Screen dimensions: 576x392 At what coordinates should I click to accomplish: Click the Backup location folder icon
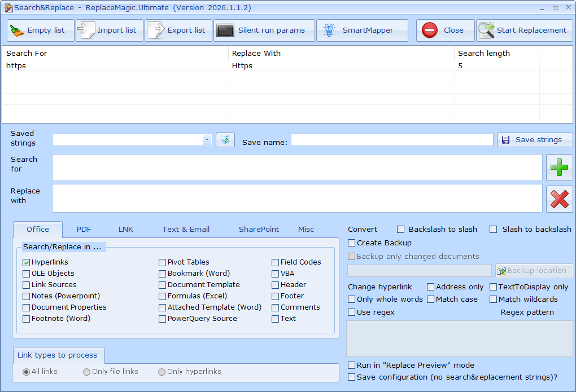click(x=501, y=271)
